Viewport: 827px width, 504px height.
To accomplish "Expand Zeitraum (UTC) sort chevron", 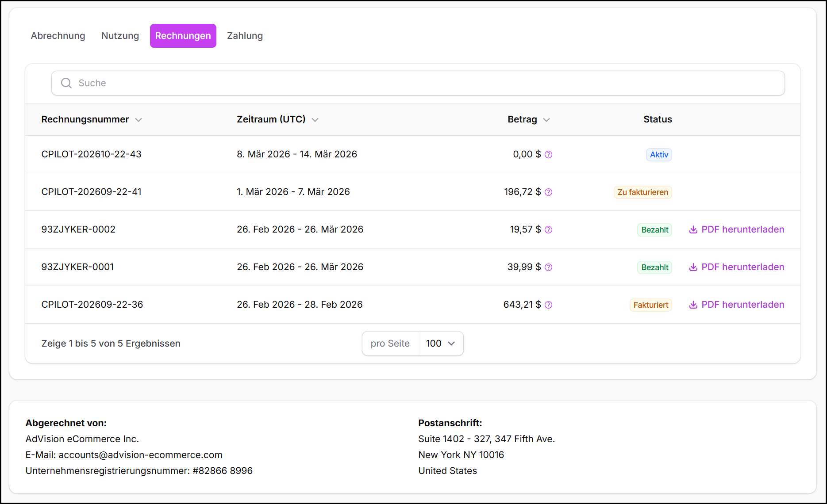I will coord(315,120).
